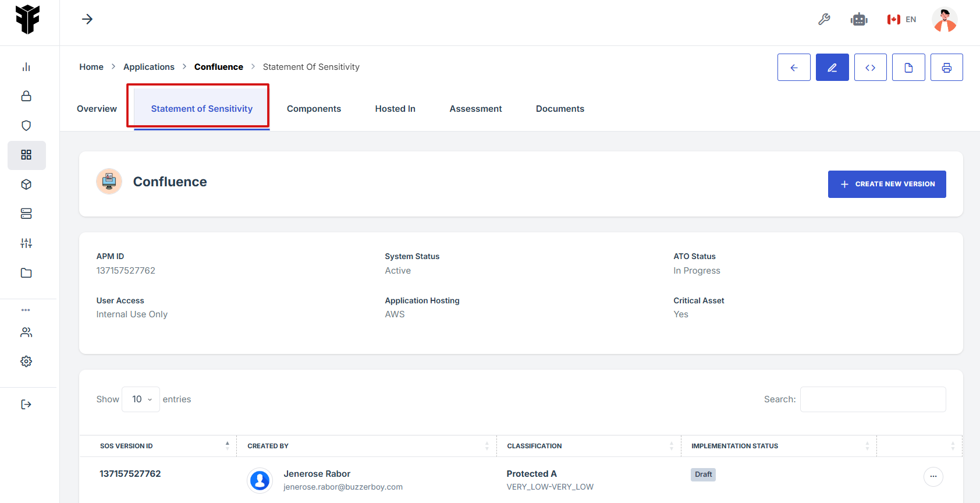Open the code view button
The image size is (980, 503).
tap(870, 68)
